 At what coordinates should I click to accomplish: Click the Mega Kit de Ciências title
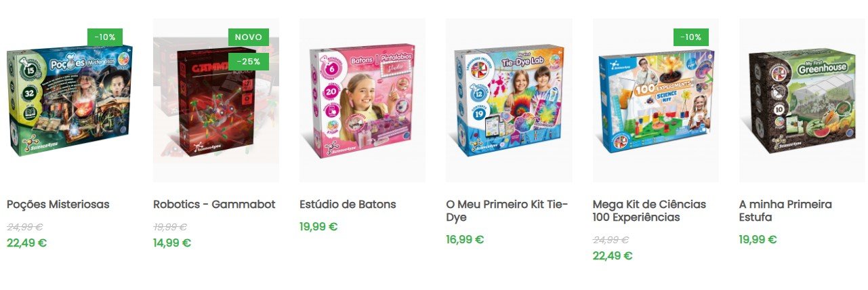point(649,211)
